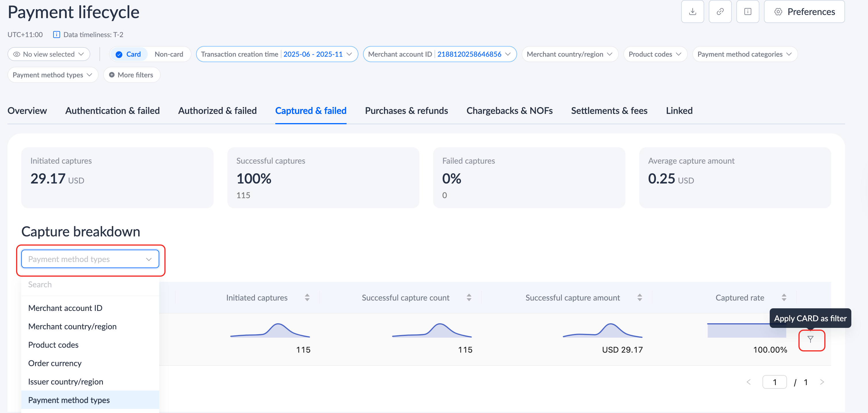Click the Data timeliness info icon
The height and width of the screenshot is (413, 868).
coord(57,35)
